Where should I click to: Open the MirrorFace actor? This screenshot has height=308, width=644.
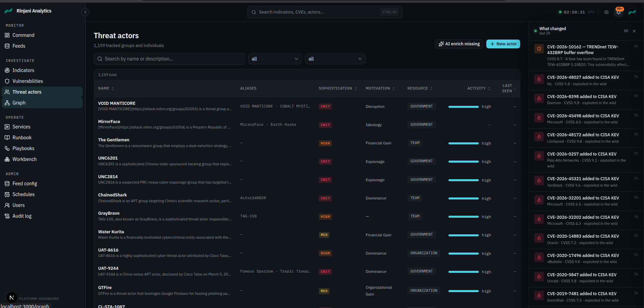click(x=109, y=122)
